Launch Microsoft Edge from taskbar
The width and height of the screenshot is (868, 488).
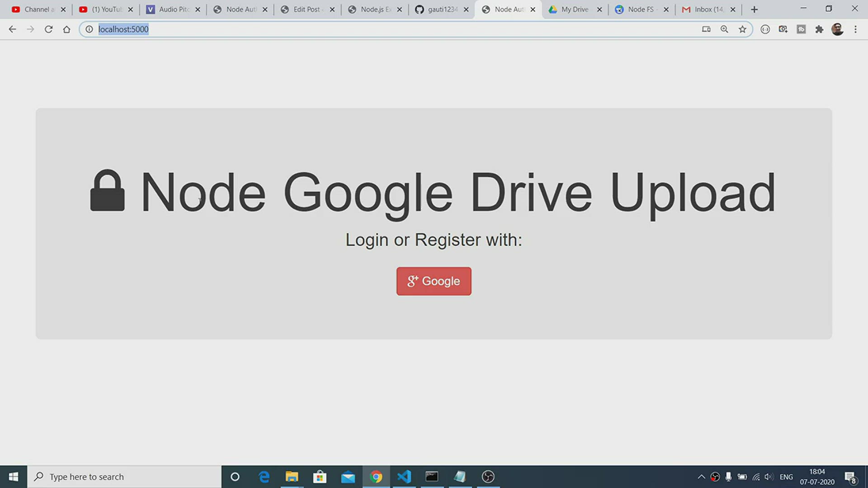coord(264,477)
